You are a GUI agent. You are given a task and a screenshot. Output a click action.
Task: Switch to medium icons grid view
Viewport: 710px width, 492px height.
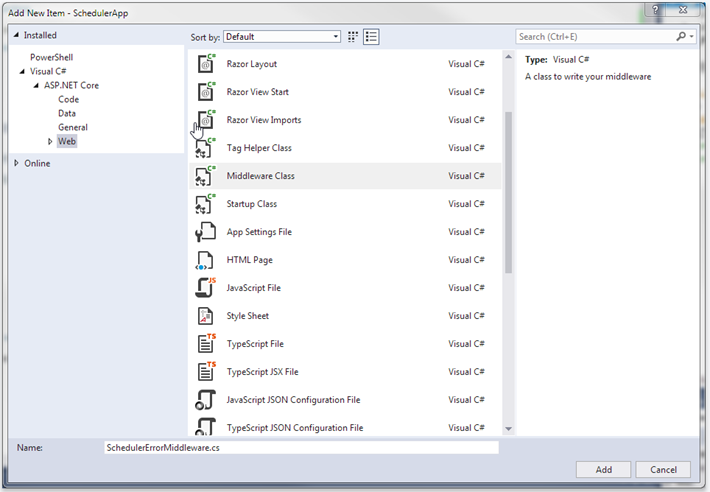coord(353,37)
